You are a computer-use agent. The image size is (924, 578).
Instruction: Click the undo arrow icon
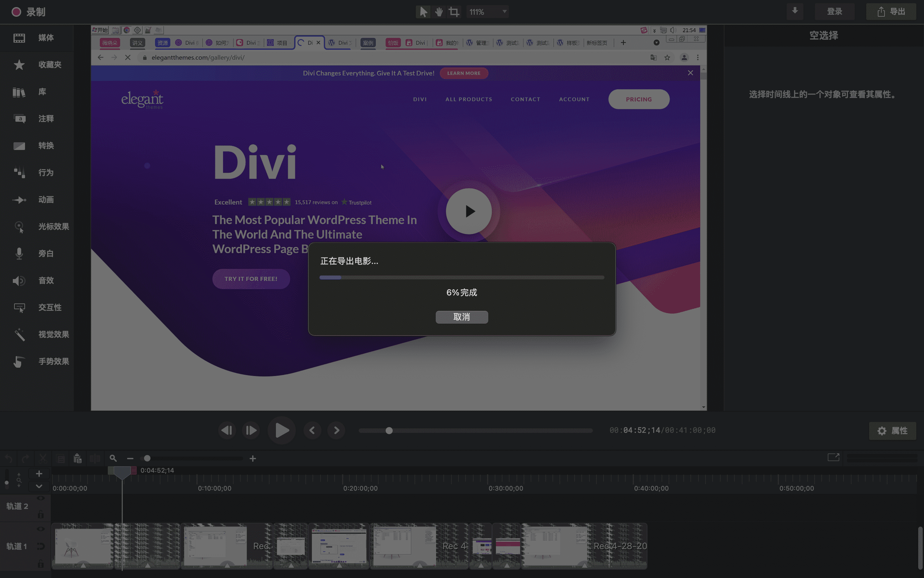point(9,458)
